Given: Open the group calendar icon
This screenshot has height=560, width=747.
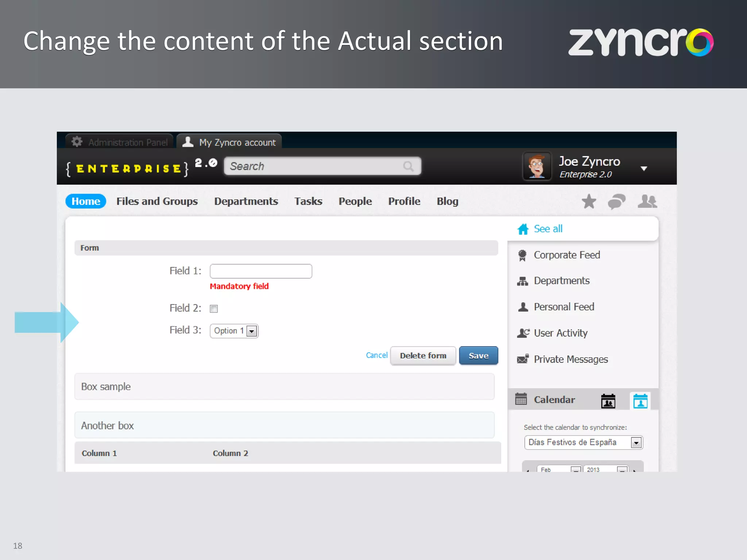Looking at the screenshot, I should 608,401.
